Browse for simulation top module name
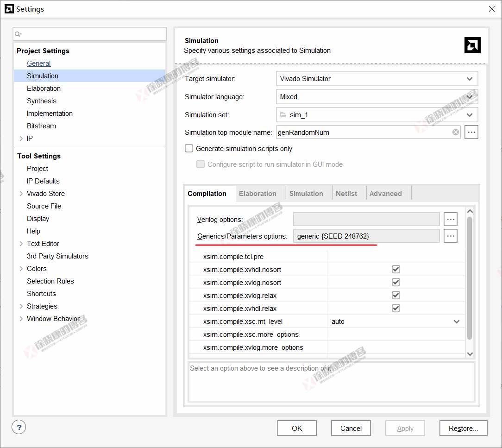502x448 pixels. 471,133
